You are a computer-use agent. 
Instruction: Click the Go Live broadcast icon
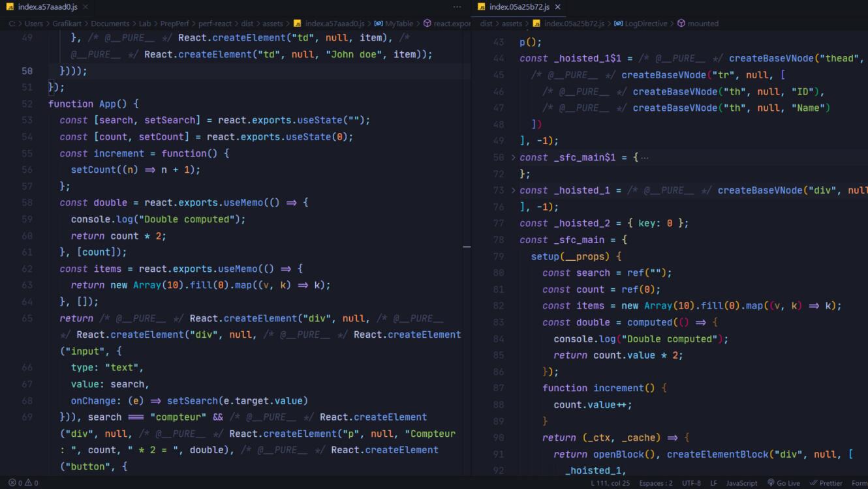(771, 483)
